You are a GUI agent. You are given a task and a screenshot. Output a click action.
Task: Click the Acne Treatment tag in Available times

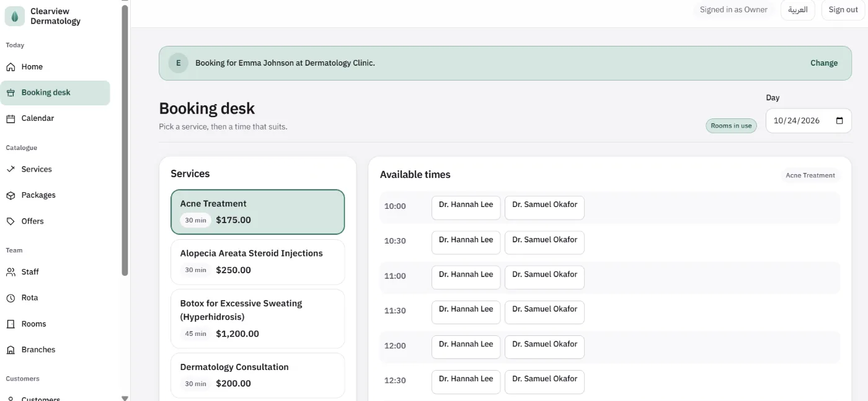click(810, 175)
